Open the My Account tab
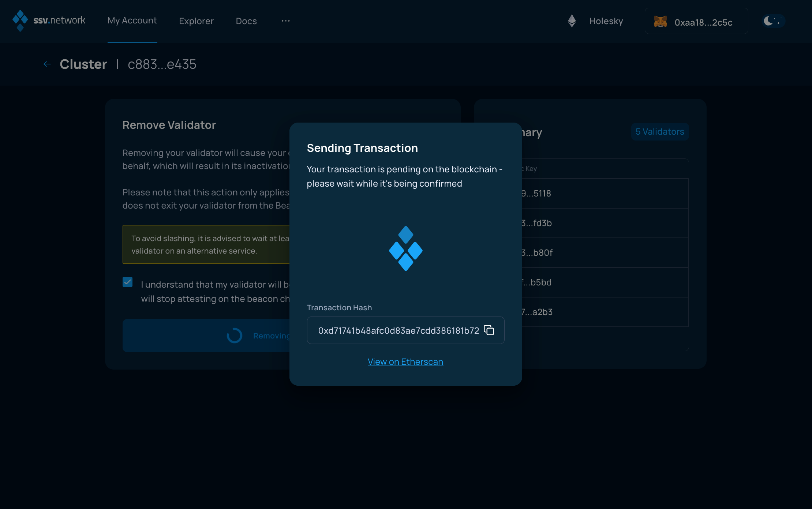 [132, 20]
